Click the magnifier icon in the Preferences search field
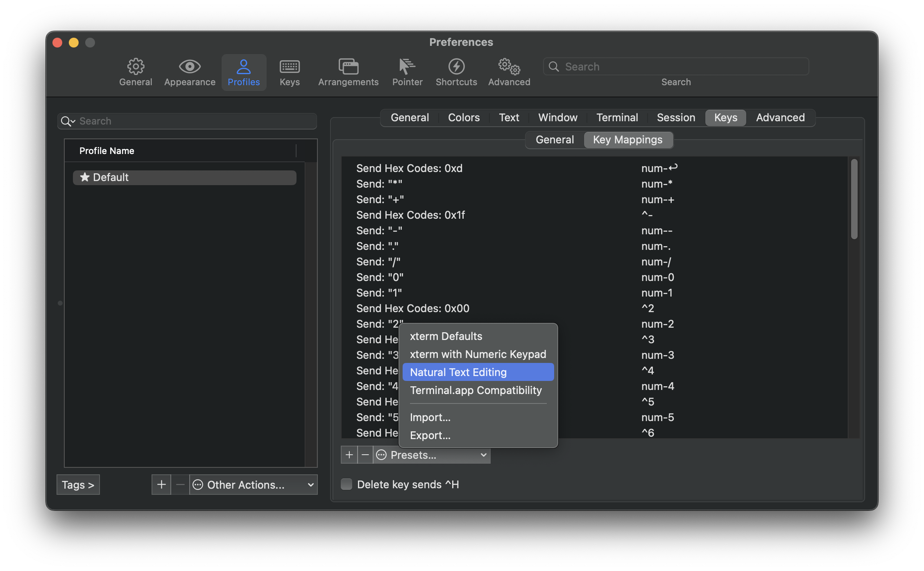This screenshot has height=571, width=924. [554, 66]
